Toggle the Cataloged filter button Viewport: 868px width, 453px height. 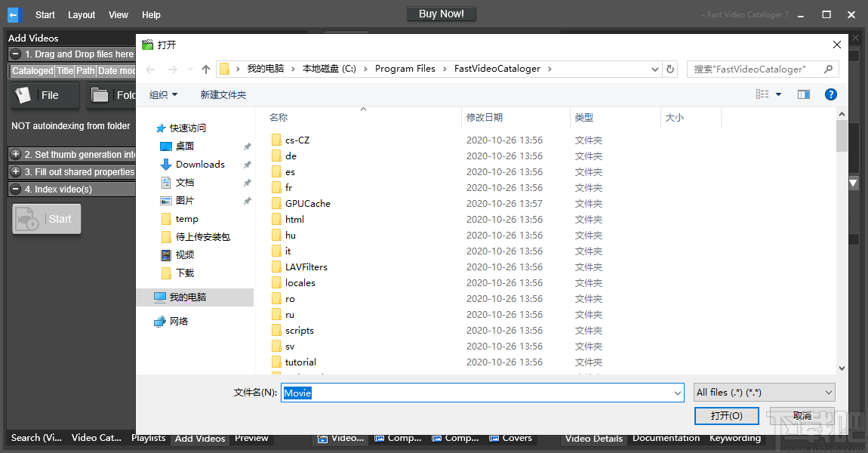[x=31, y=70]
